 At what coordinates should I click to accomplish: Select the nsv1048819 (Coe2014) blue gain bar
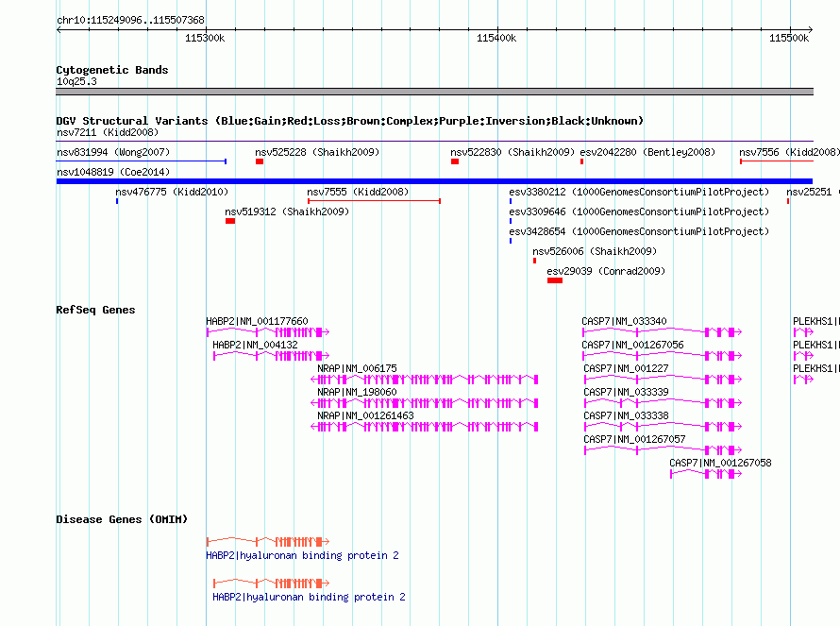[x=434, y=181]
